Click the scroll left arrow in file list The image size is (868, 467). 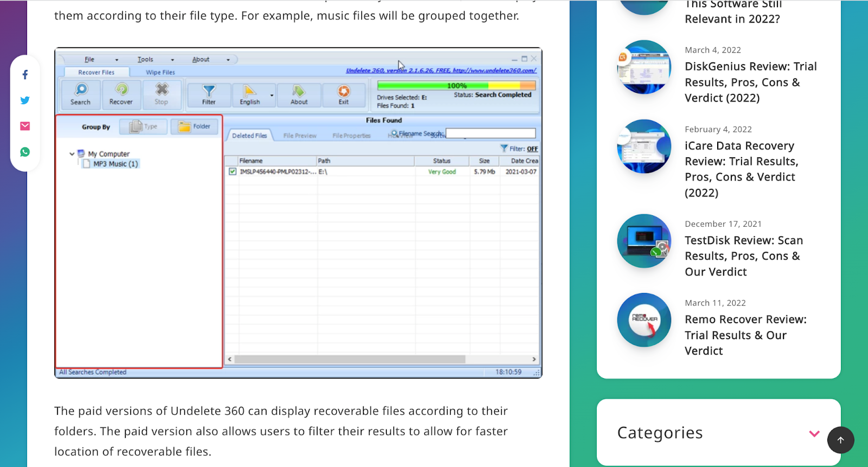click(x=230, y=359)
